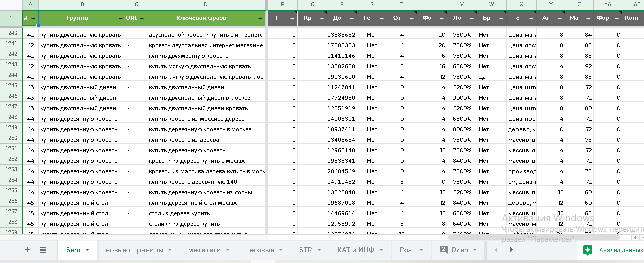Select column D header
Screen dimensions: 644x263
[x=206, y=4]
